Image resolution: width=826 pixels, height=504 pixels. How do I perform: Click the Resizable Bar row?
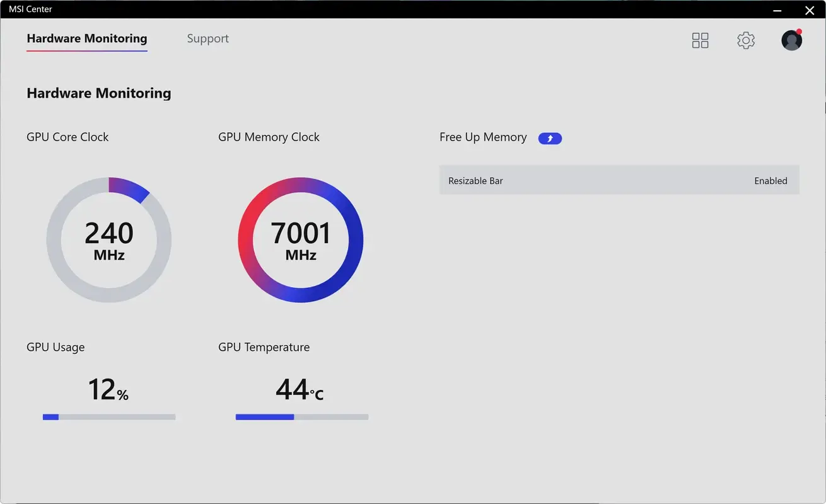point(619,181)
